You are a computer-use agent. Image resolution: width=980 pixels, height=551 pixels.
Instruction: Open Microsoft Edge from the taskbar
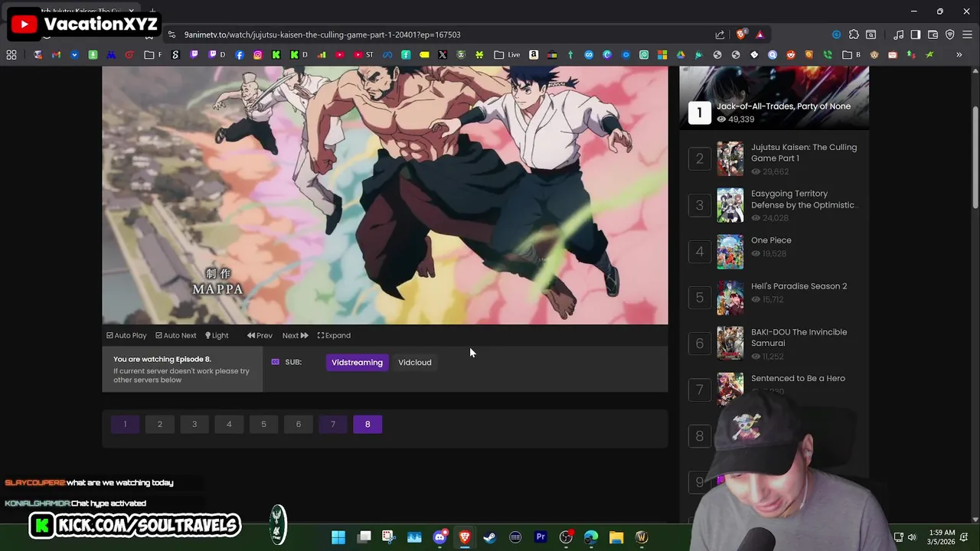coord(591,537)
